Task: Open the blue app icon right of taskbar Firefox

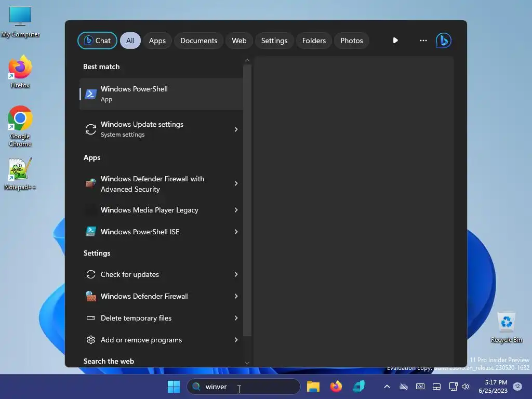Action: click(358, 387)
